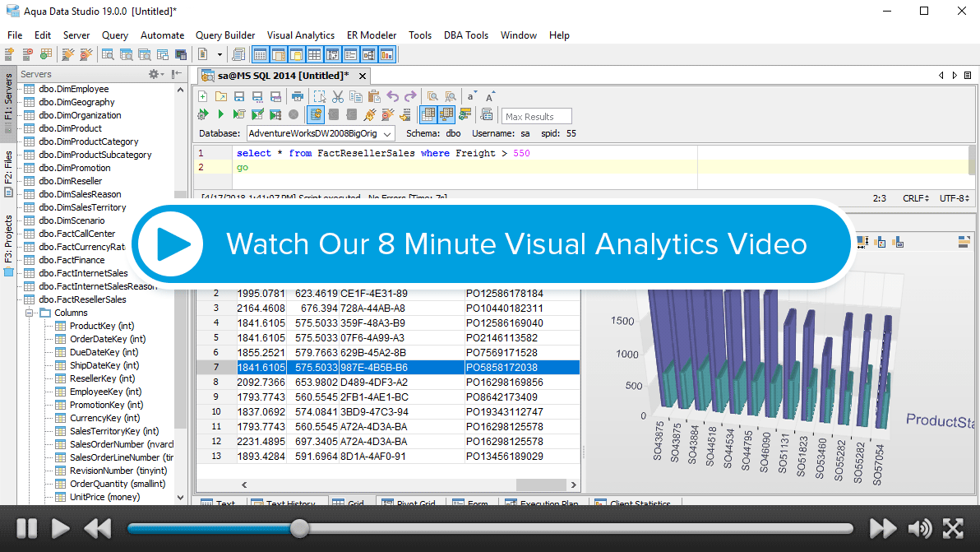Screen dimensions: 980x552
Task: Click the results grid horizontal scrollbar thumb
Action: [541, 485]
